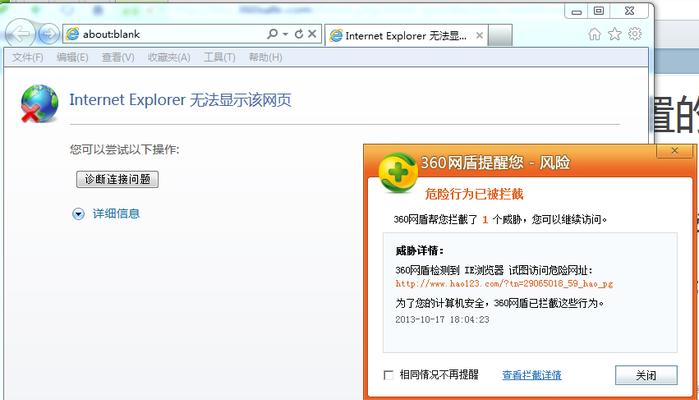This screenshot has width=699, height=400.
Task: Open a new tab with the blank tab button
Action: tap(500, 36)
